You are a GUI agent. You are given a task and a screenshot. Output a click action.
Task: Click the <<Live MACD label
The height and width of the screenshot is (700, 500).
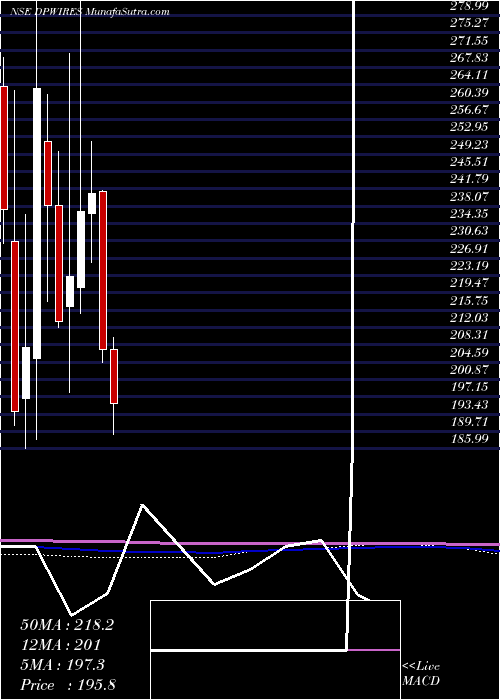421,674
